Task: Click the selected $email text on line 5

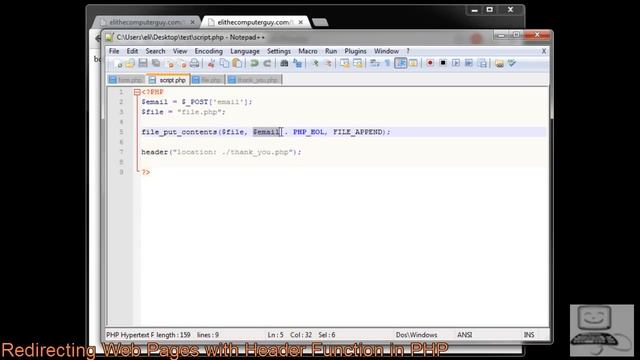Action: (267, 132)
